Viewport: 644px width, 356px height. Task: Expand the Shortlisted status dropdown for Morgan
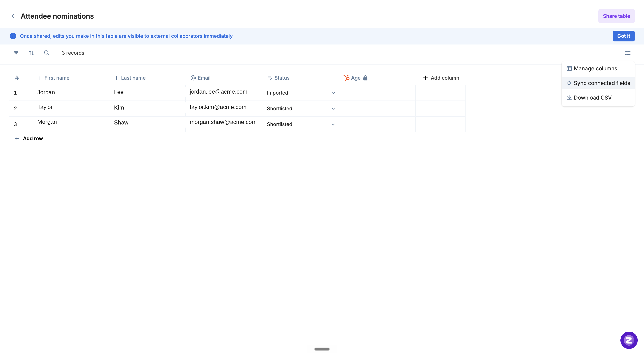click(333, 124)
